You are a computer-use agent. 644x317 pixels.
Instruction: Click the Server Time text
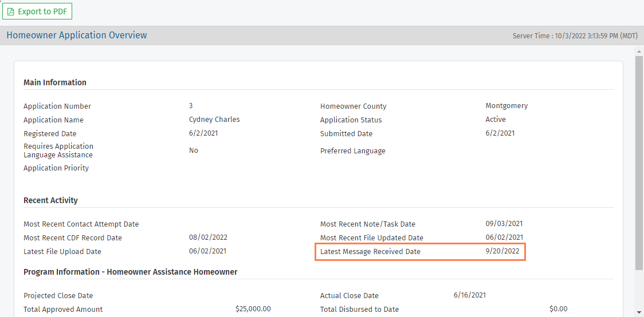pyautogui.click(x=575, y=36)
